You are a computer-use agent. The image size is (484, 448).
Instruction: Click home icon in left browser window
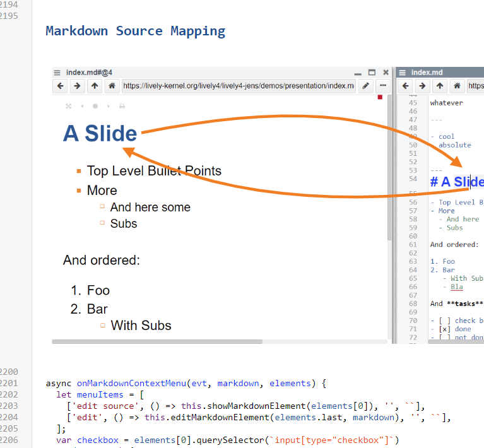(111, 86)
